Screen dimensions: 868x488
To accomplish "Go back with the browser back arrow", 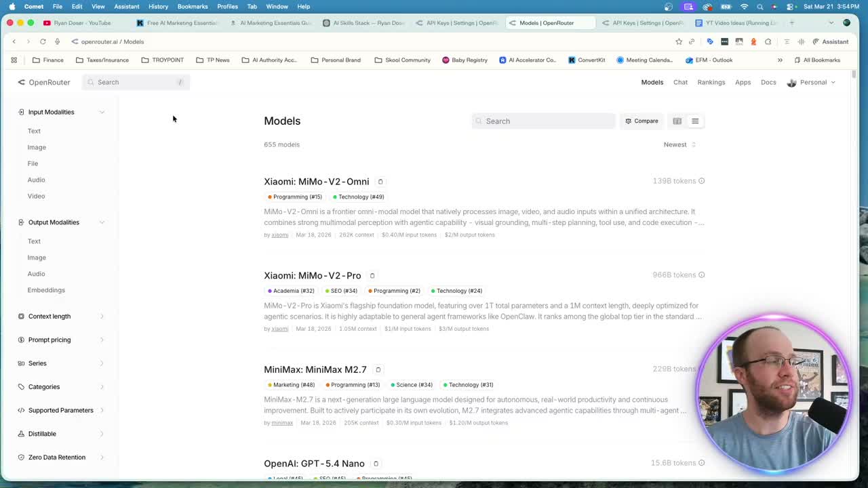I will pos(14,41).
